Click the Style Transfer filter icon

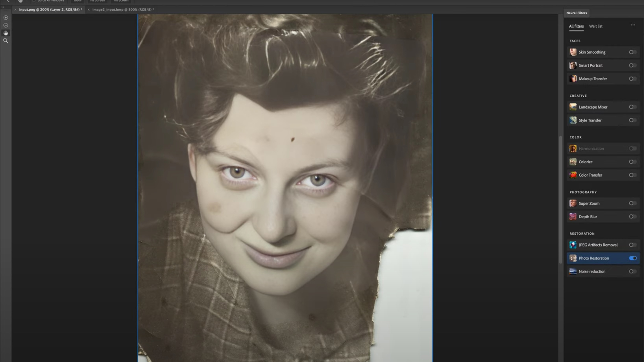coord(573,120)
